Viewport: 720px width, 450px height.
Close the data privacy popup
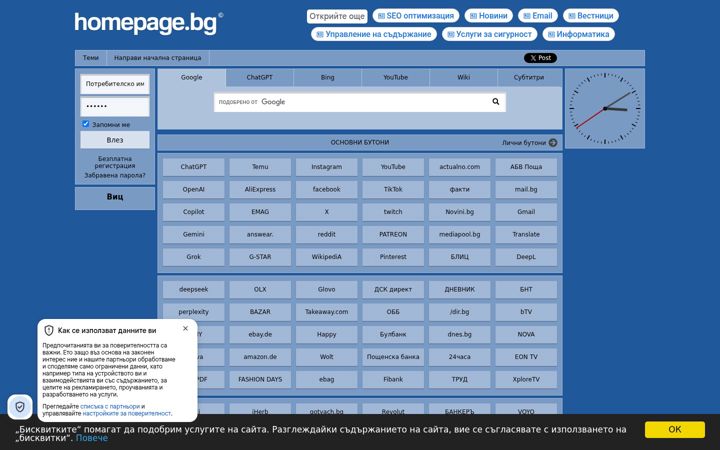tap(185, 328)
